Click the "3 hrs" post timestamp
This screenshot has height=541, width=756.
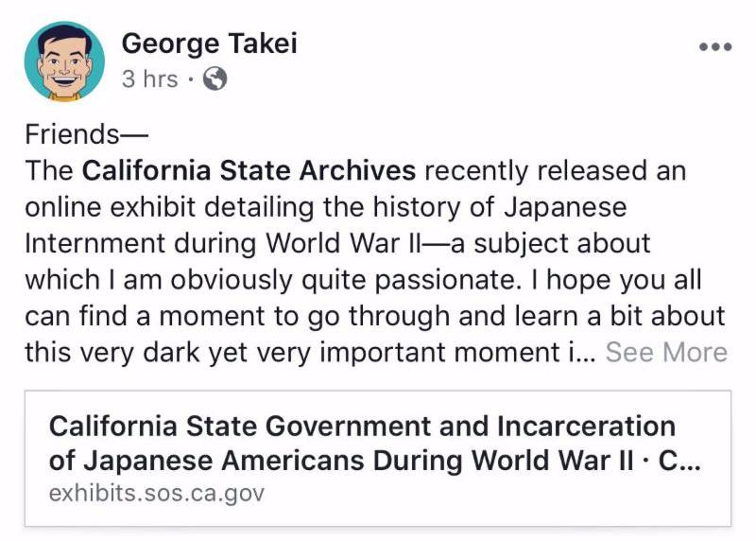tap(149, 79)
